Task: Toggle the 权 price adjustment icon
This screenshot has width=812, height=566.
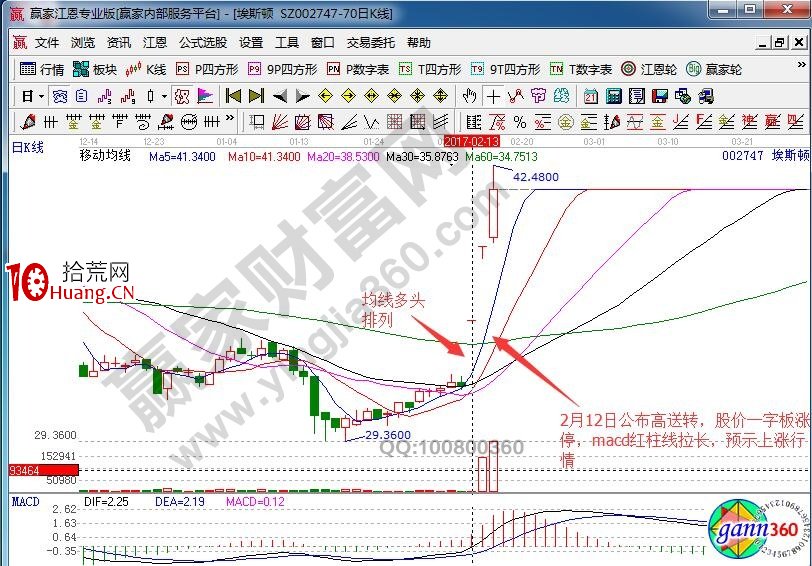Action: [182, 96]
